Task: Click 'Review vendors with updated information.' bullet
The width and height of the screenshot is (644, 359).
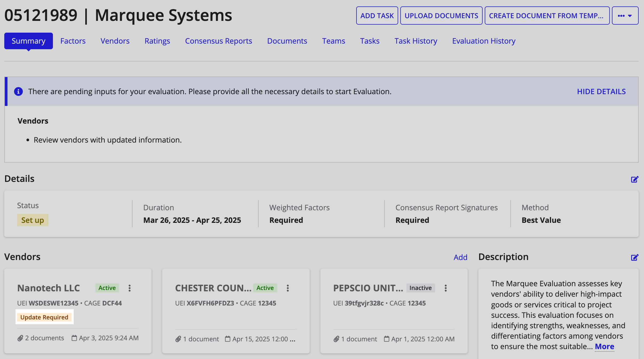Action: pyautogui.click(x=108, y=140)
